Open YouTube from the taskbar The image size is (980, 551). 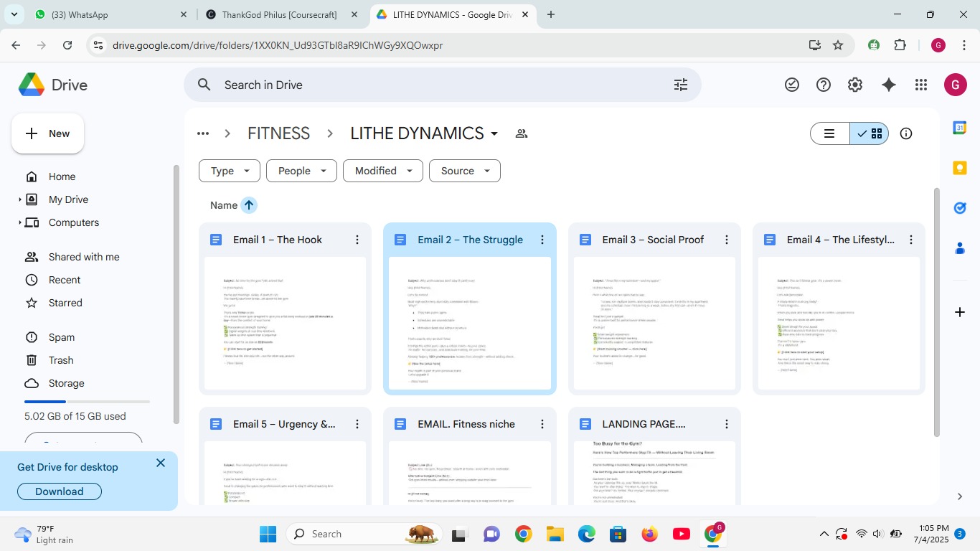point(682,534)
